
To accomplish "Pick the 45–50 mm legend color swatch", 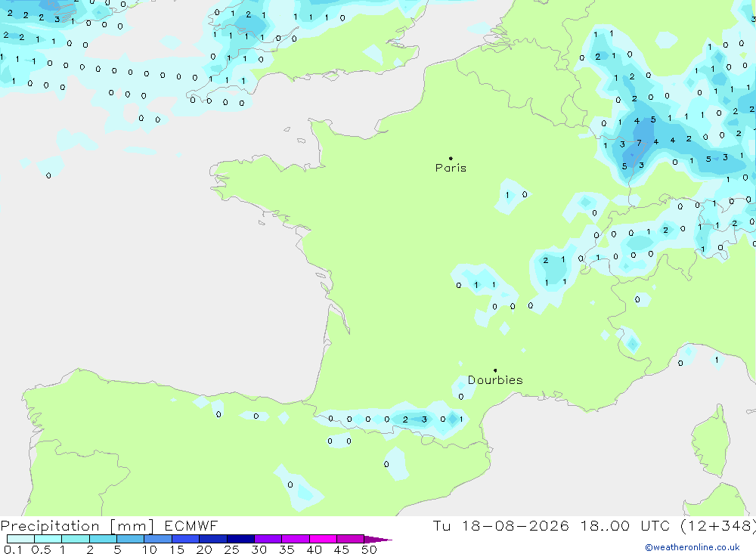I will tap(351, 539).
